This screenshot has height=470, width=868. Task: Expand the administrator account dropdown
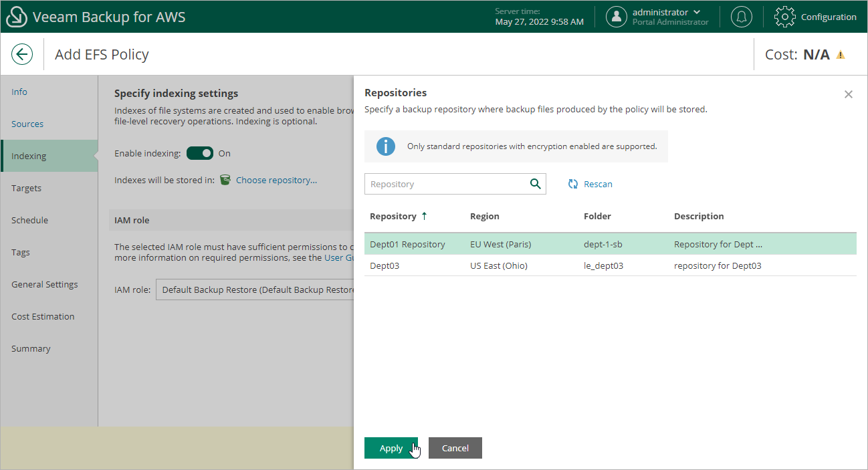[x=697, y=12]
